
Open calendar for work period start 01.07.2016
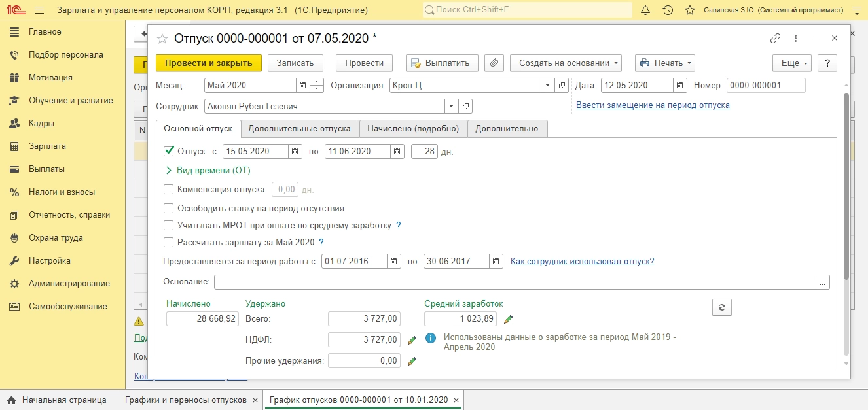[394, 261]
